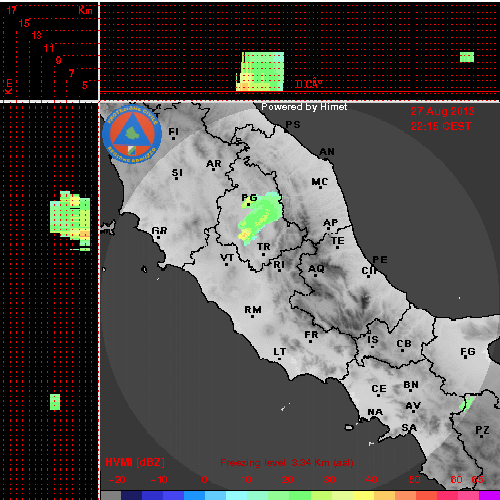The height and width of the screenshot is (500, 500).
Task: Click the PE city label
Action: pos(380,260)
